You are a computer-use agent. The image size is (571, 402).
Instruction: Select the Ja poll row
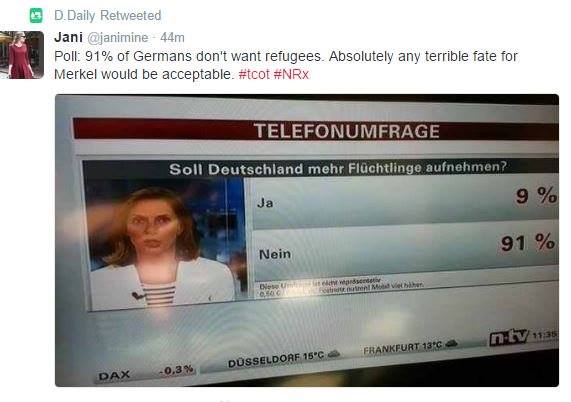(405, 202)
